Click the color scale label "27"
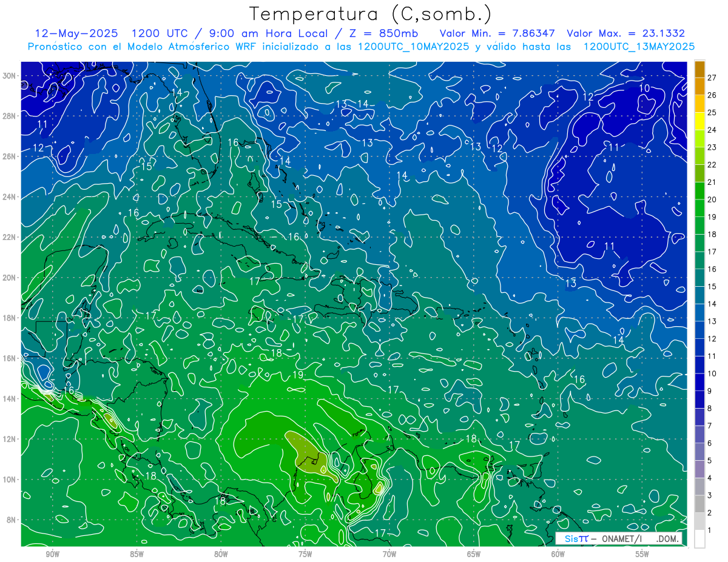Viewport: 728px width, 562px height. pyautogui.click(x=712, y=77)
